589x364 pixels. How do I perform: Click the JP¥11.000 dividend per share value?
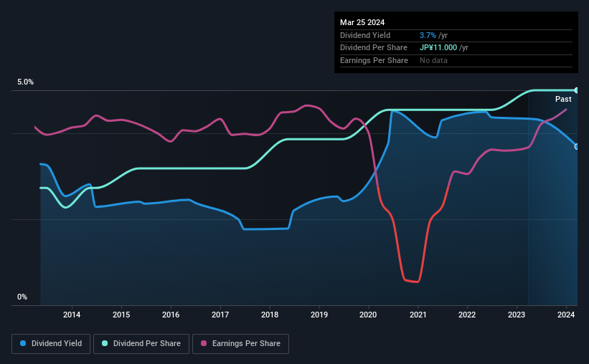438,48
